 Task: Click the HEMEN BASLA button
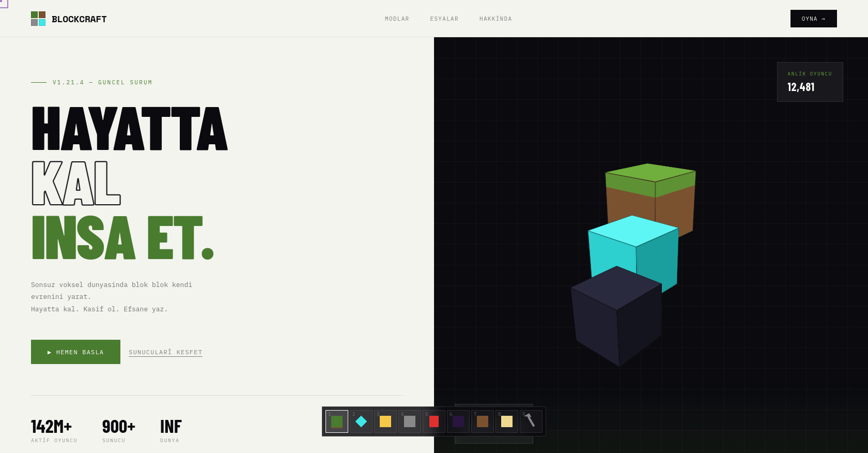point(75,352)
